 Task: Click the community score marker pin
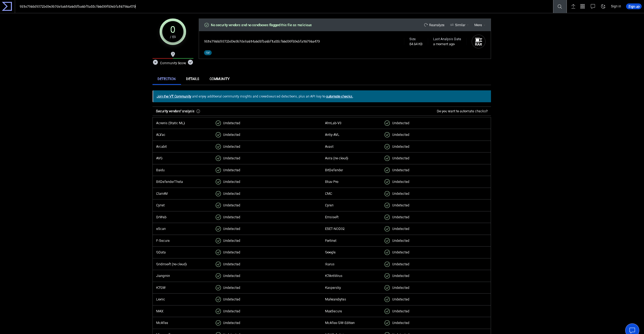[x=173, y=54]
